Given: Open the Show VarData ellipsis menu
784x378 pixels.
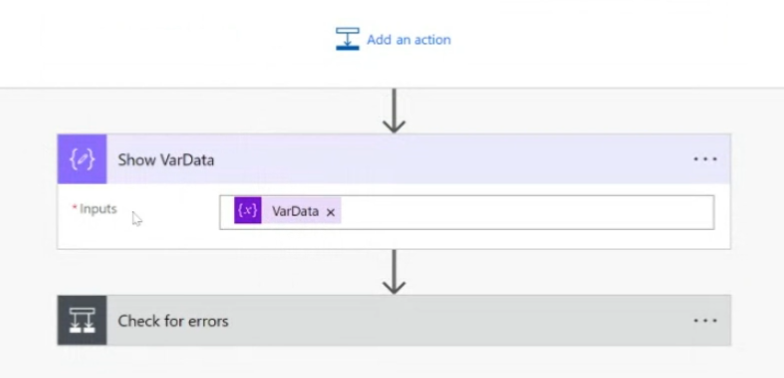Looking at the screenshot, I should pos(706,159).
